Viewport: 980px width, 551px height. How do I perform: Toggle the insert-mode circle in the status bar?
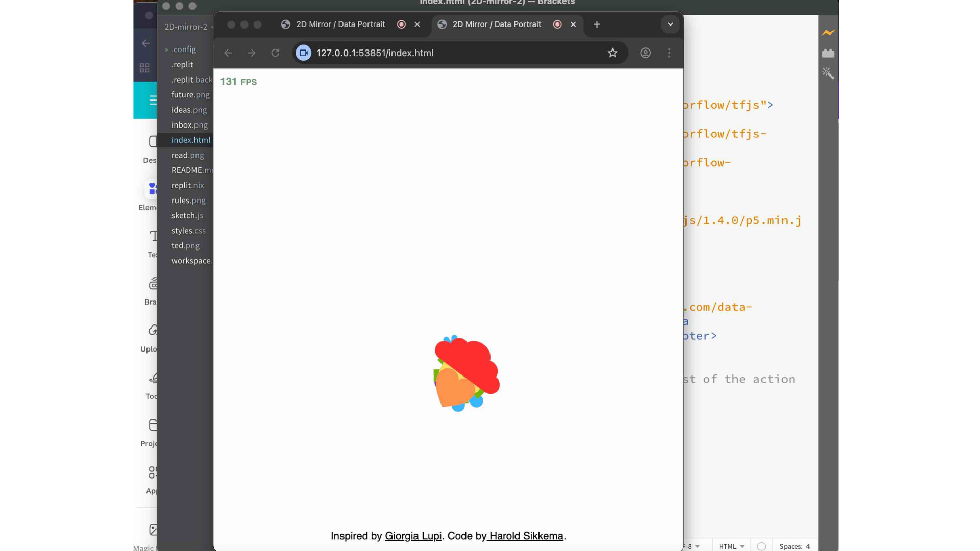click(x=762, y=546)
